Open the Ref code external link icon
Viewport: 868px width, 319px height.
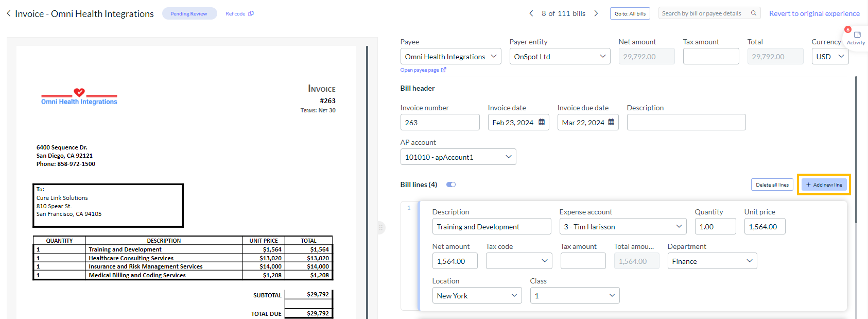[251, 13]
